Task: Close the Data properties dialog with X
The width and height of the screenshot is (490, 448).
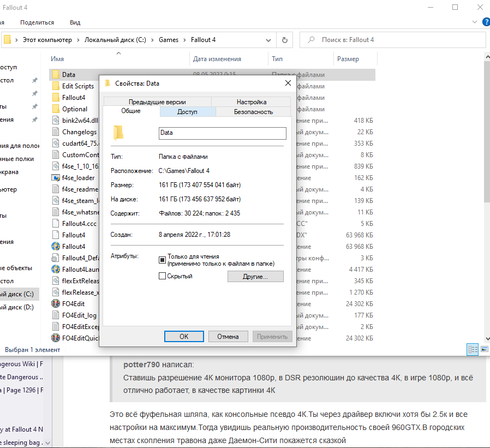Action: coord(288,83)
